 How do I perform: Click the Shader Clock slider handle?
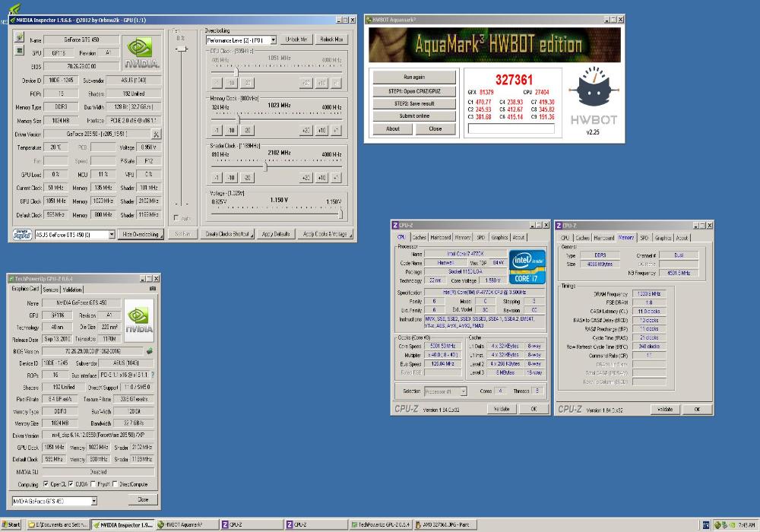[265, 166]
